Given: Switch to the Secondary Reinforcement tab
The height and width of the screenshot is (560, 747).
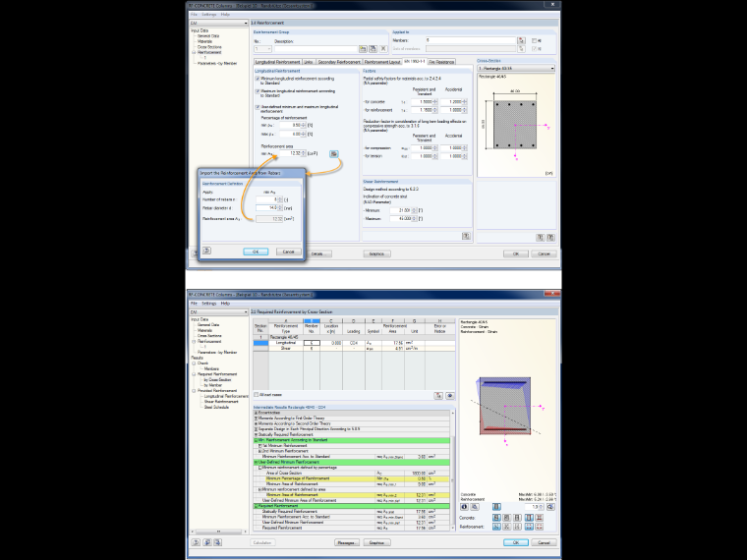Looking at the screenshot, I should (x=339, y=62).
